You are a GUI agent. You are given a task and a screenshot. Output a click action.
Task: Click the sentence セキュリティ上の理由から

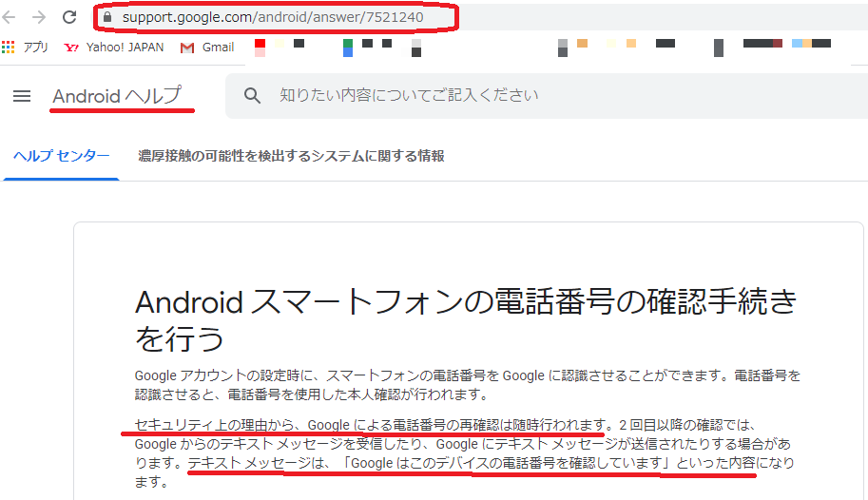371,425
